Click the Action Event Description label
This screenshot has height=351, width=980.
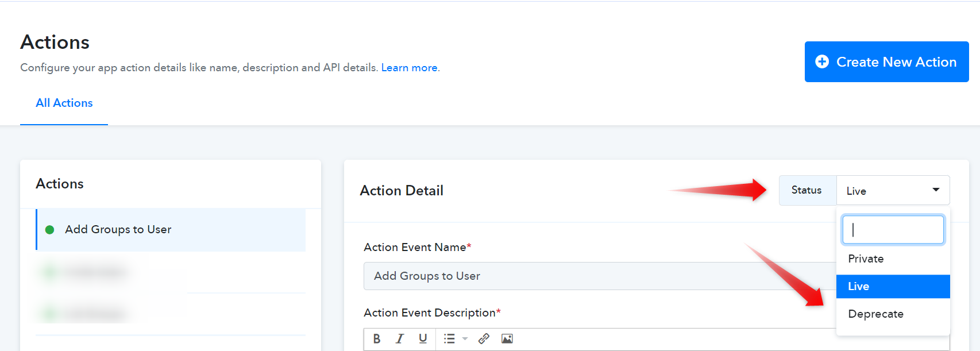point(432,313)
